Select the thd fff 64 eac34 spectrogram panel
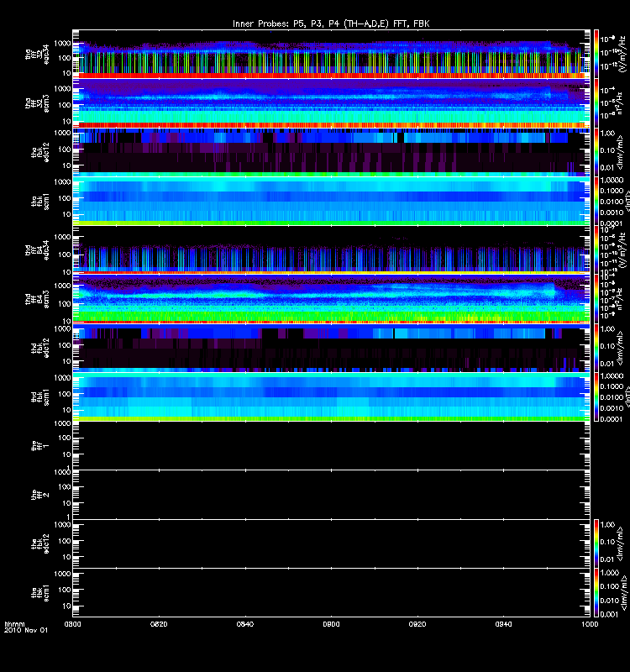This screenshot has height=672, width=630. 331,249
